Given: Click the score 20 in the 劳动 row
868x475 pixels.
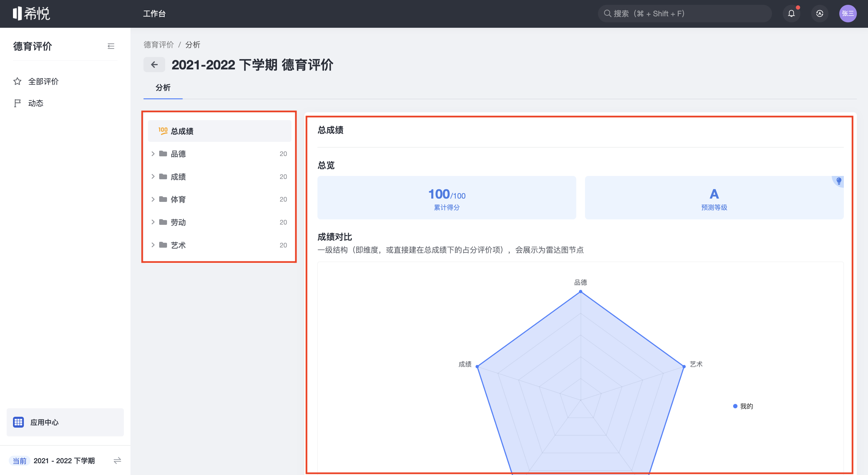Looking at the screenshot, I should [283, 222].
